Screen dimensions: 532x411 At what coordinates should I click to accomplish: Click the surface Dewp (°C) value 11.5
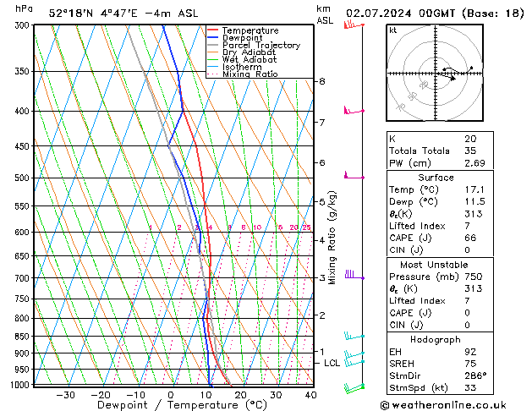pos(474,201)
